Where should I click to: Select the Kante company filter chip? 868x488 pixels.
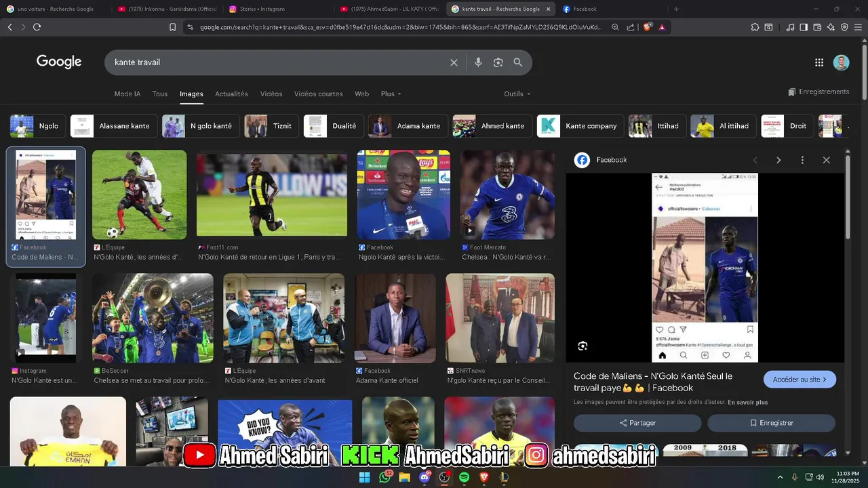tap(580, 126)
